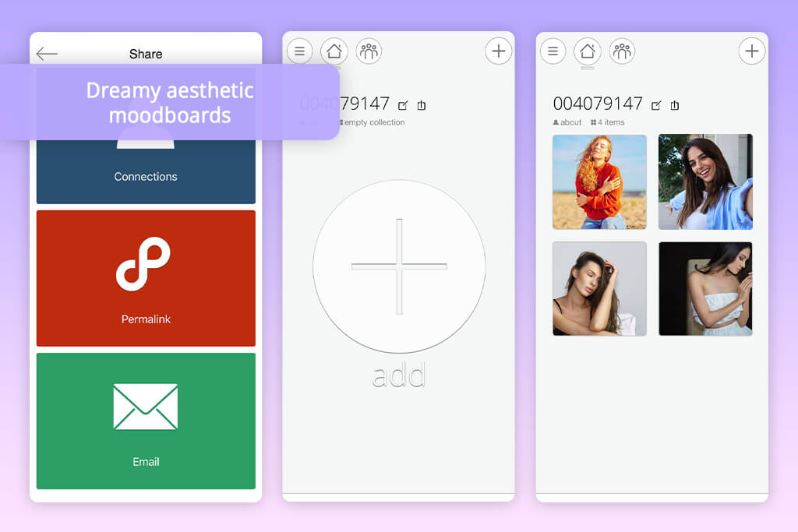Open hamburger menu in middle phone screen

pyautogui.click(x=300, y=51)
